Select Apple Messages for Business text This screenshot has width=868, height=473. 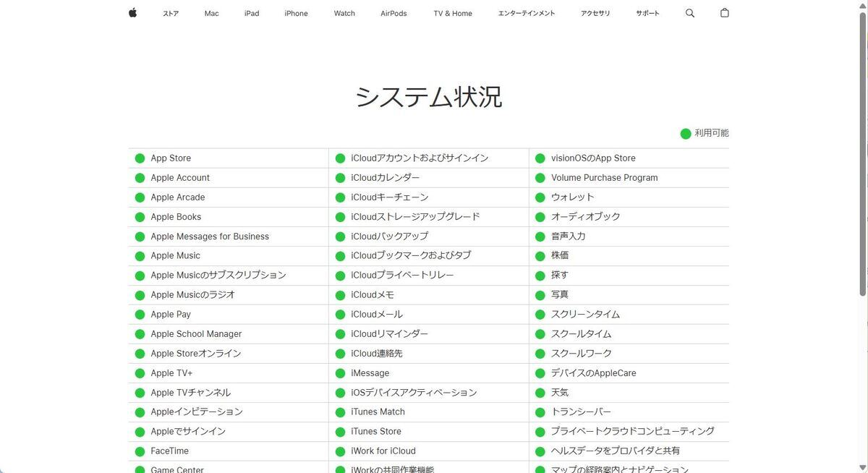tap(210, 236)
